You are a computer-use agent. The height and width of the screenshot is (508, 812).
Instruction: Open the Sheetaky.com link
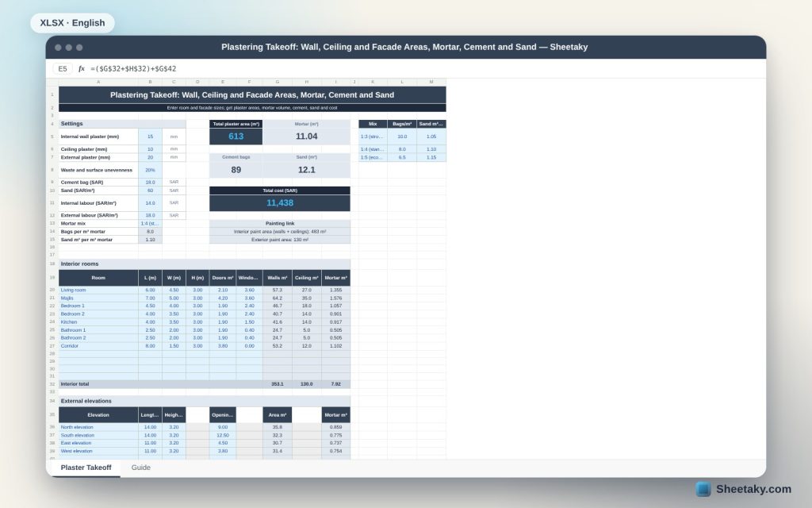753,489
